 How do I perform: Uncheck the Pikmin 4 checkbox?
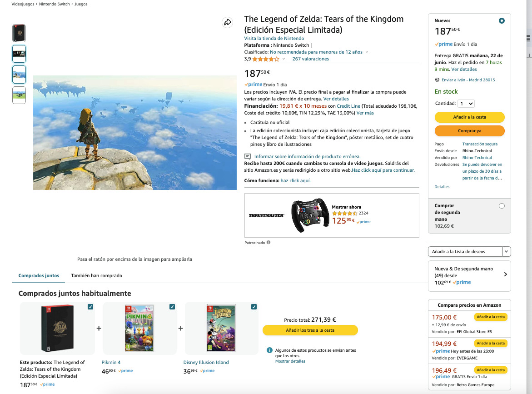click(x=172, y=307)
